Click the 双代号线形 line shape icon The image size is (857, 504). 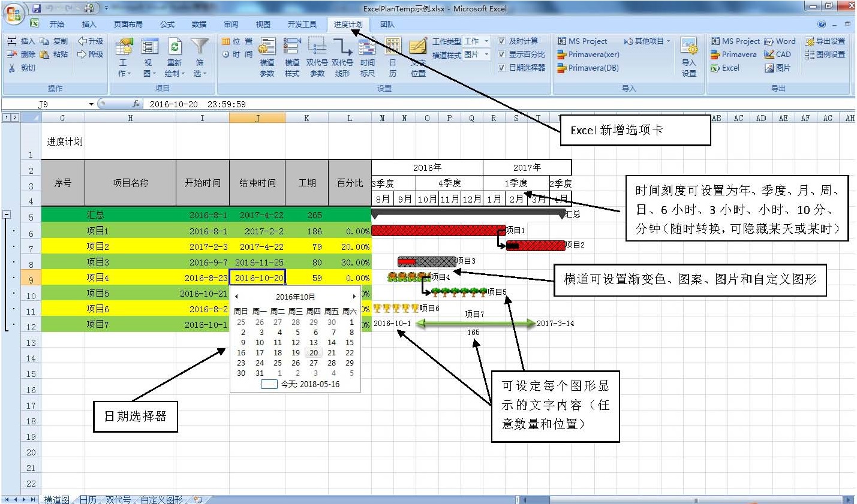tap(342, 47)
